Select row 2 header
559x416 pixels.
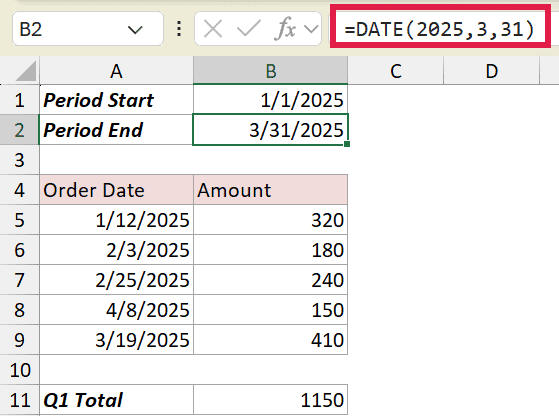19,130
